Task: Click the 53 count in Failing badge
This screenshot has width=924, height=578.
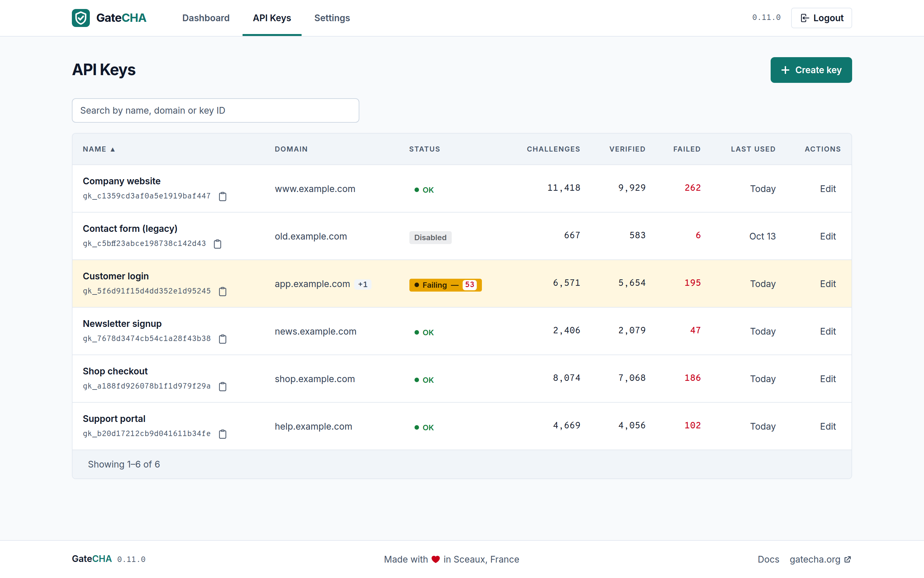Action: coord(469,285)
